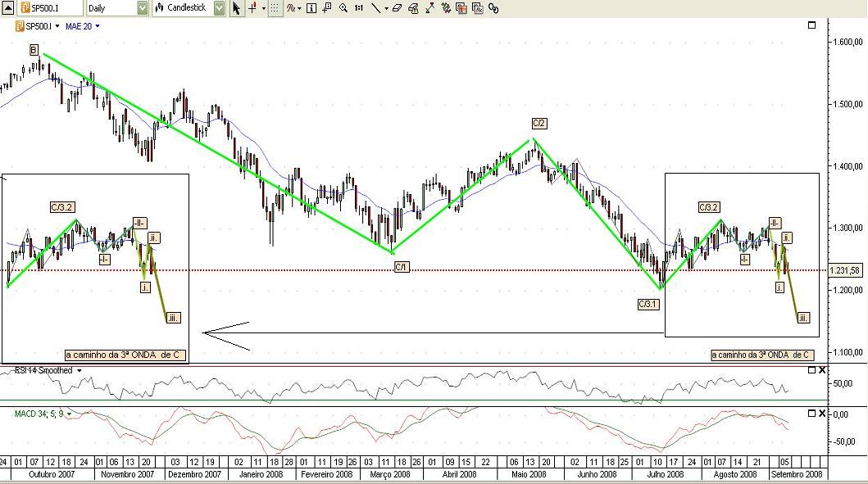868x484 pixels.
Task: Click the add indicator wave icon
Action: [291, 7]
